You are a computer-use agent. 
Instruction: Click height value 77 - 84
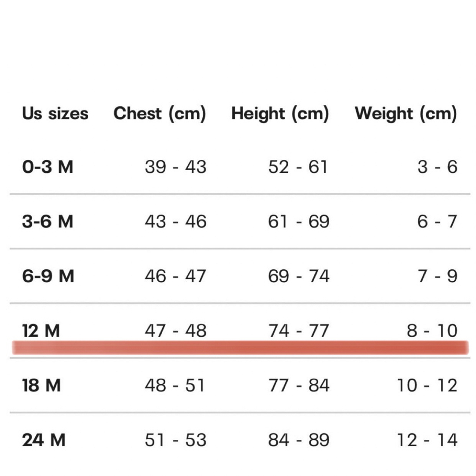pos(298,385)
